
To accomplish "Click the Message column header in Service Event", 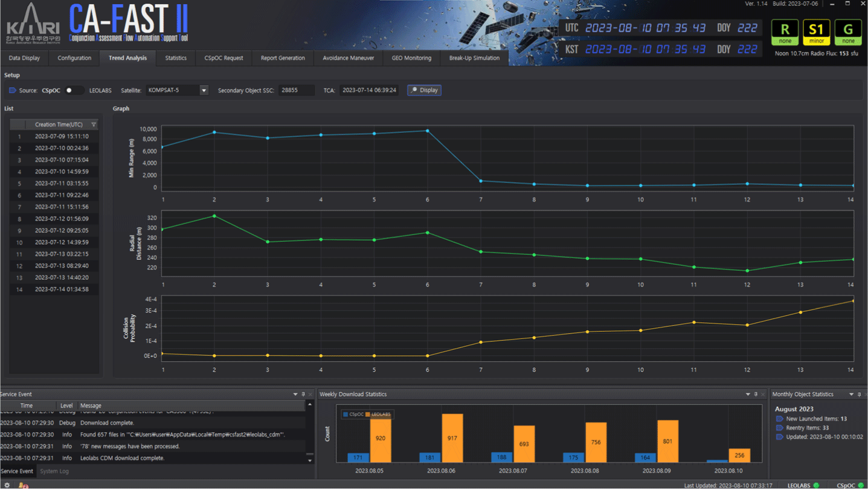I will tap(191, 406).
